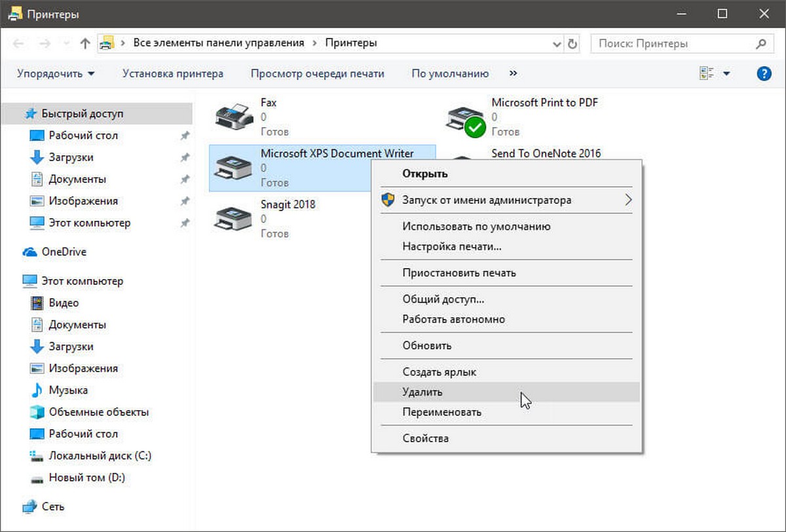This screenshot has width=786, height=532.
Task: Show more toolbar commands via the double chevron
Action: [x=513, y=73]
